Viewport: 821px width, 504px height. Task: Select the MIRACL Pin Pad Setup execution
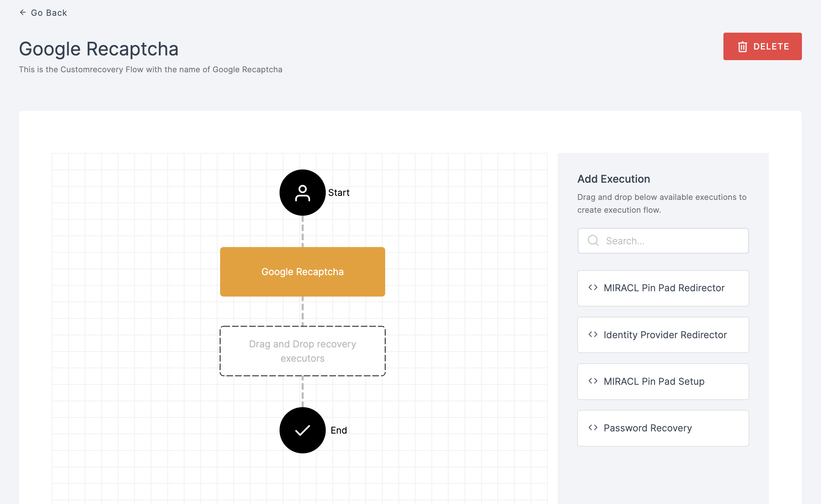[x=663, y=381]
